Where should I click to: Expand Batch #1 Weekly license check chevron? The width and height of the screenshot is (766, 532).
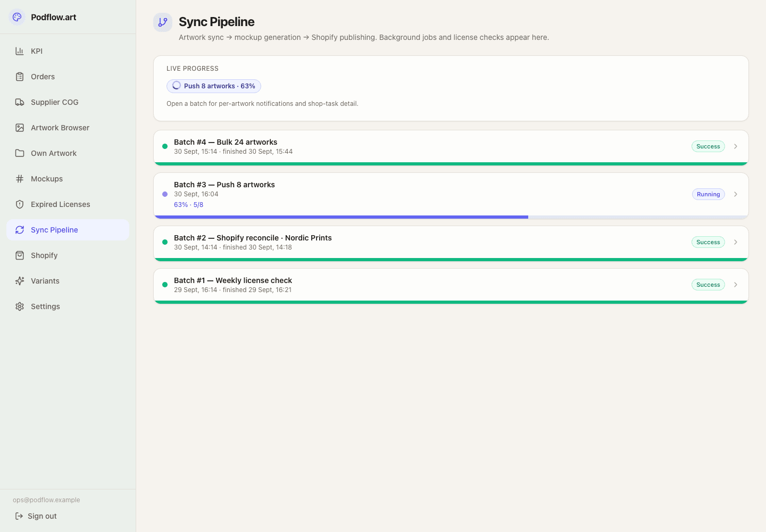736,285
